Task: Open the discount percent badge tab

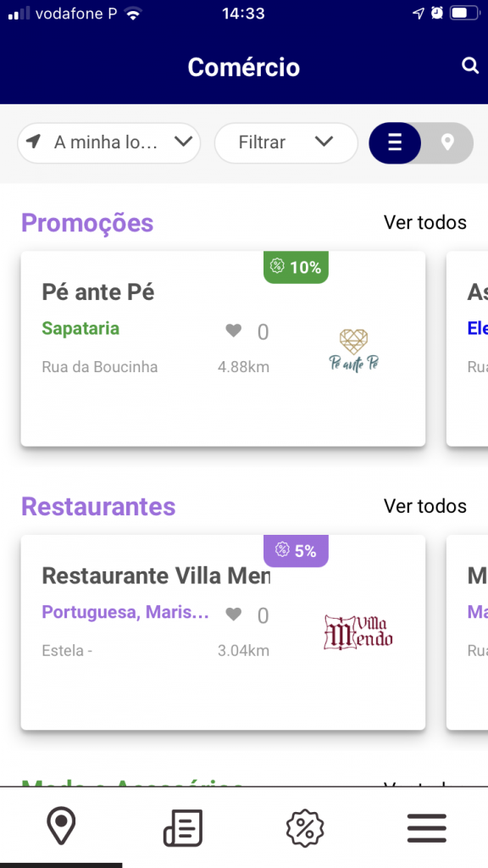Action: point(305,827)
